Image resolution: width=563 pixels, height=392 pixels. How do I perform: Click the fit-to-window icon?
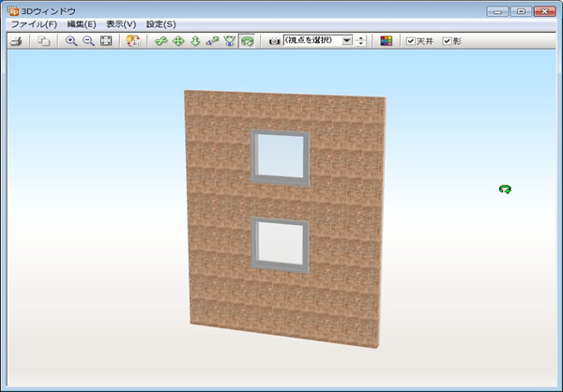tap(106, 41)
